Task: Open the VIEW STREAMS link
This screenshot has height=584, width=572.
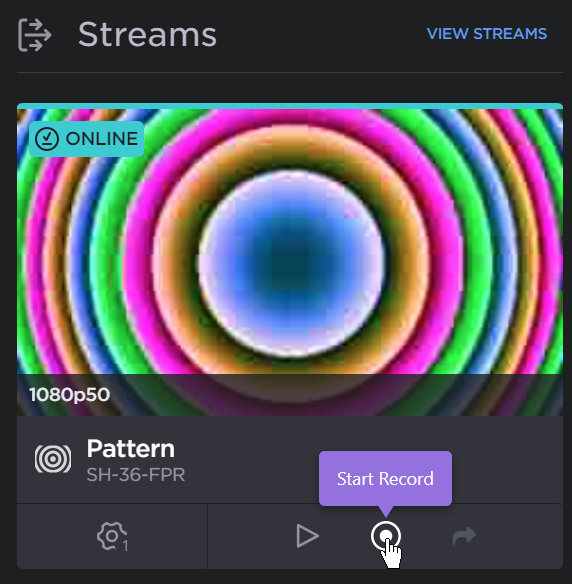Action: tap(487, 34)
